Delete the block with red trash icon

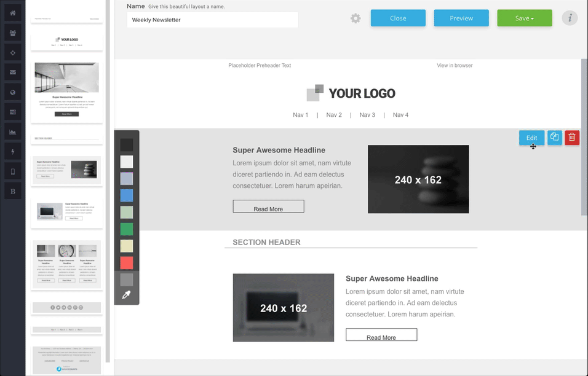coord(572,138)
